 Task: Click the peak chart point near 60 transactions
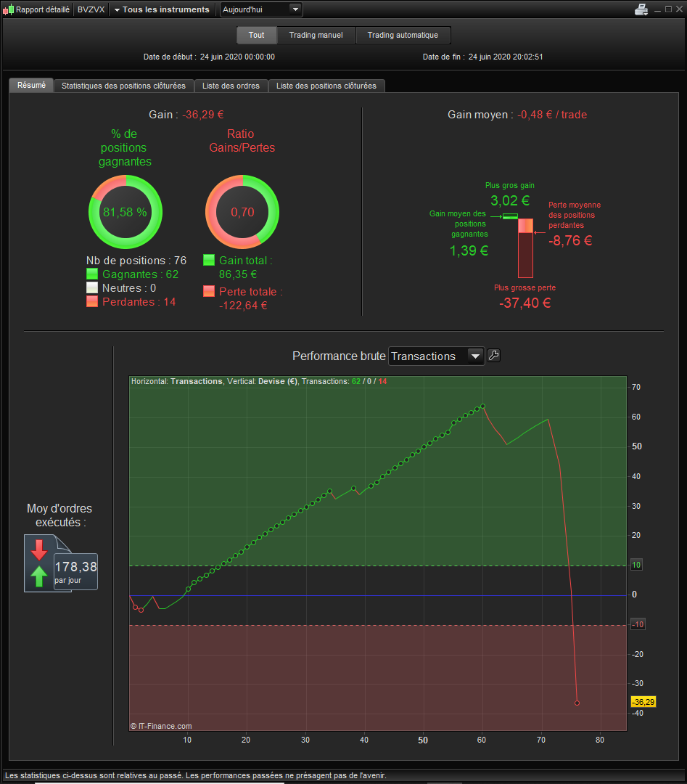point(482,406)
